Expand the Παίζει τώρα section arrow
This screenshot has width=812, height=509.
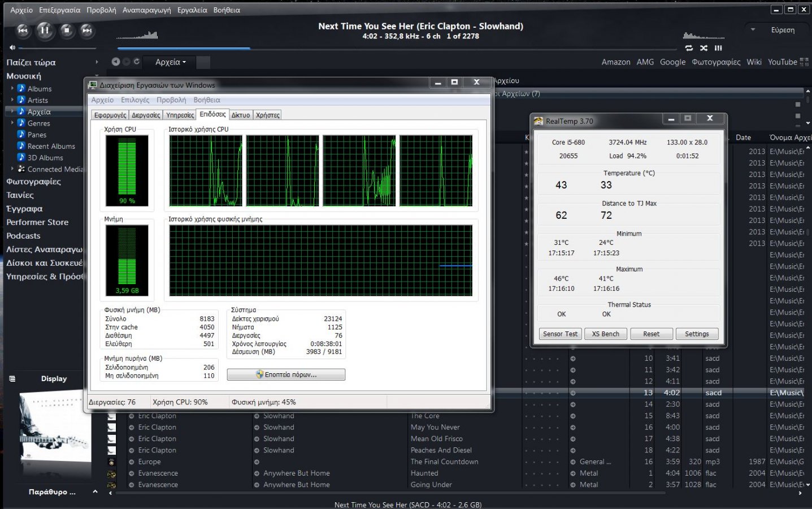(97, 62)
